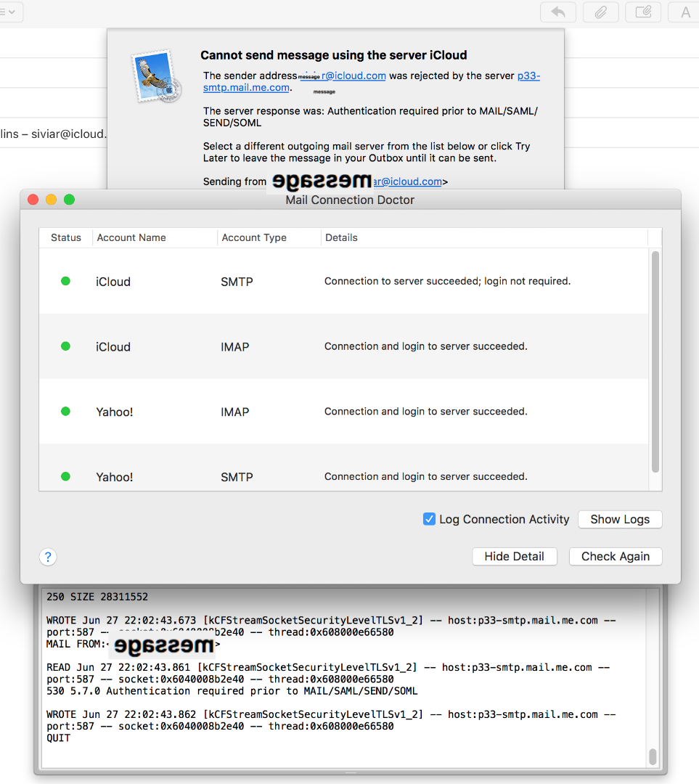Click the log detail pane scrollbar thumb
Screen dimensions: 699x784
tap(653, 756)
